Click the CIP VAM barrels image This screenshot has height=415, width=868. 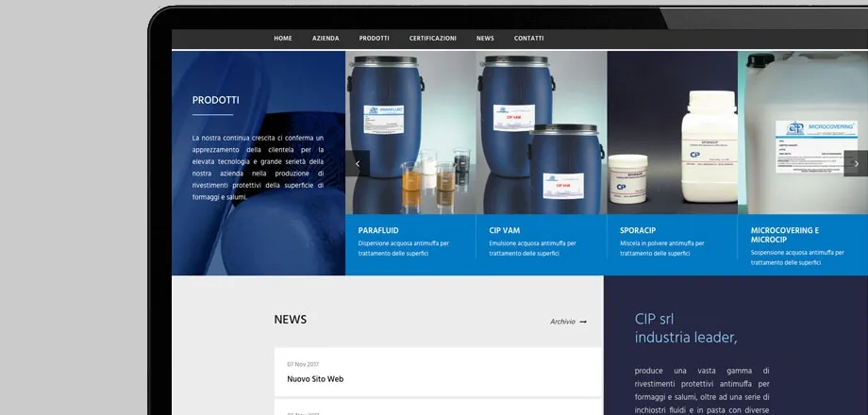(x=528, y=123)
